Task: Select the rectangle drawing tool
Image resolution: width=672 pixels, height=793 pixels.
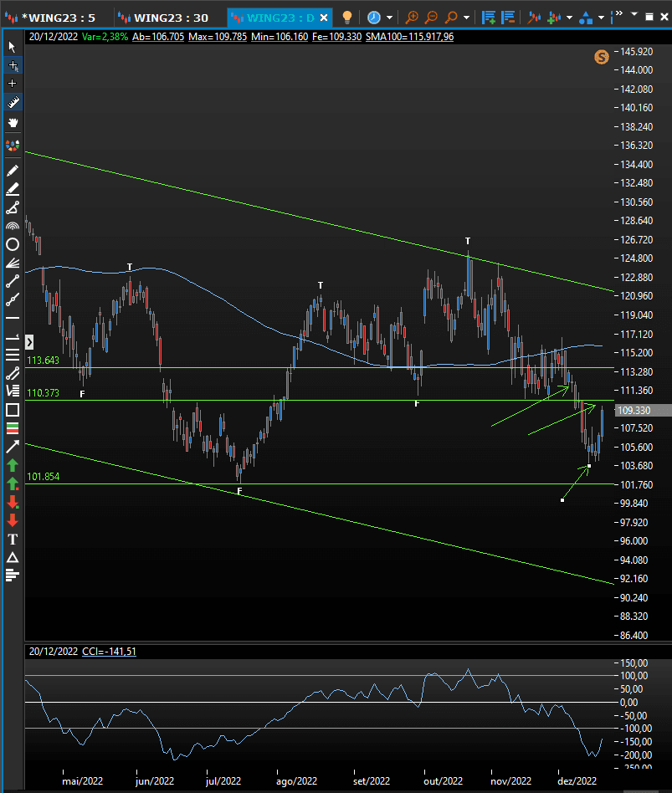Action: tap(13, 410)
